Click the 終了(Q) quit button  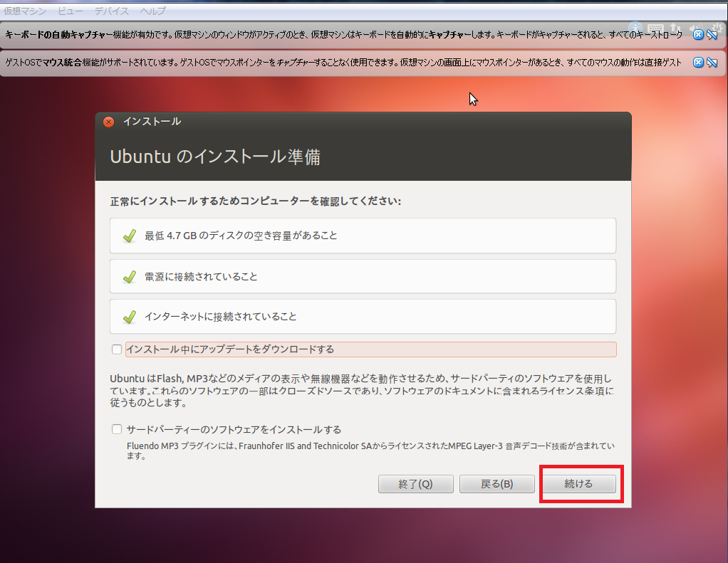pyautogui.click(x=415, y=484)
